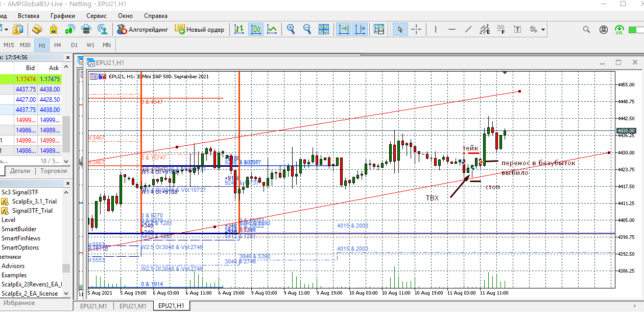Screen dimensions: 644x312
Task: Switch timeframe to M15
Action: [9, 45]
